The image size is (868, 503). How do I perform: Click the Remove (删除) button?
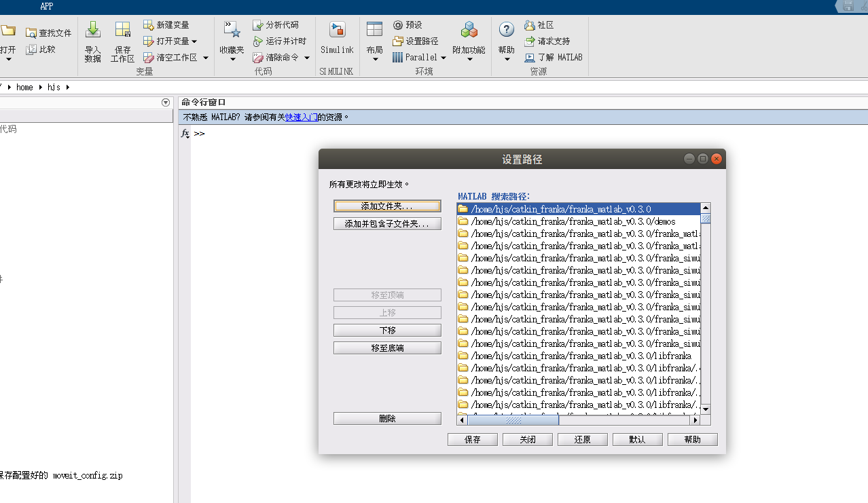387,419
